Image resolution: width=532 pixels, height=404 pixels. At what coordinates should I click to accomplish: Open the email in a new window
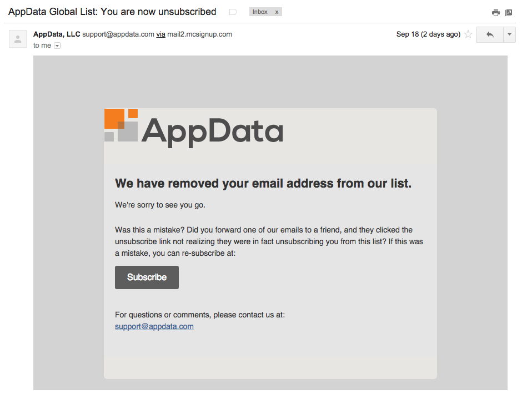point(509,13)
